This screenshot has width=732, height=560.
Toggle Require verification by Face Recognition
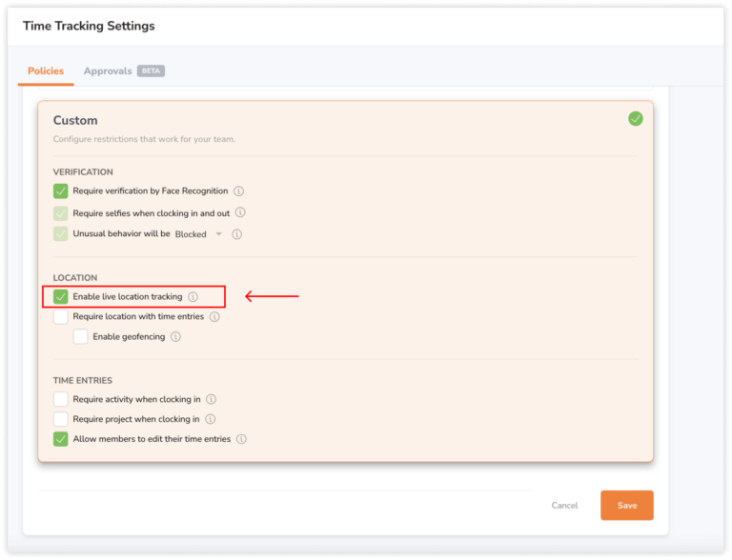61,190
